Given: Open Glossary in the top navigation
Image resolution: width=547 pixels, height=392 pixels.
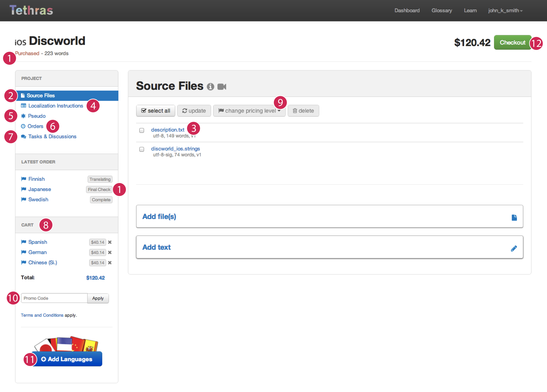Looking at the screenshot, I should click(442, 11).
